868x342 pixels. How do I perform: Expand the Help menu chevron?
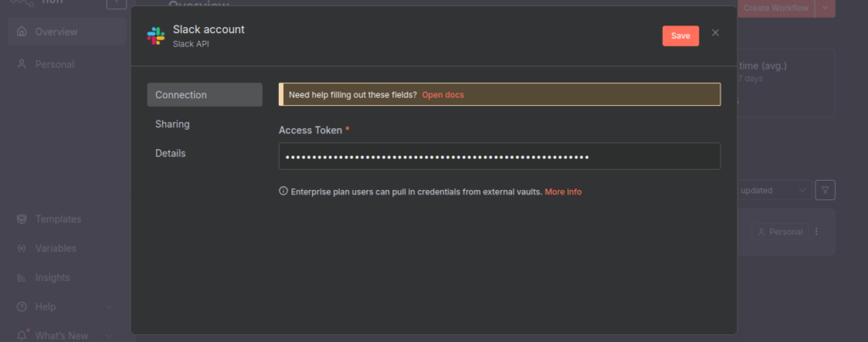coord(109,306)
